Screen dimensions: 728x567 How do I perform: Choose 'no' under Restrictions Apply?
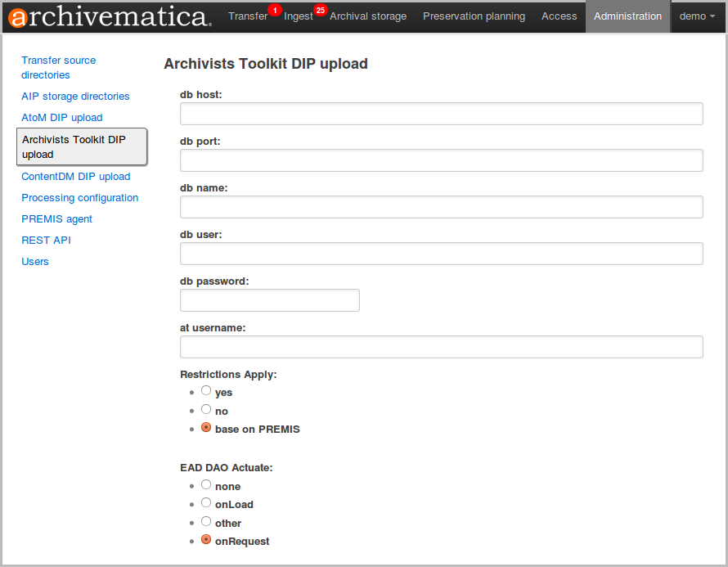coord(206,410)
